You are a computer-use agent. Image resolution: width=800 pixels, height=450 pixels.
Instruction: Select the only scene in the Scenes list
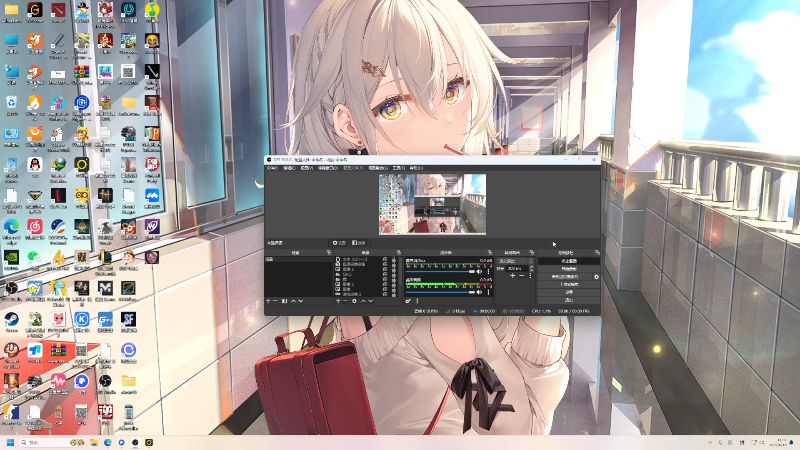[x=298, y=259]
